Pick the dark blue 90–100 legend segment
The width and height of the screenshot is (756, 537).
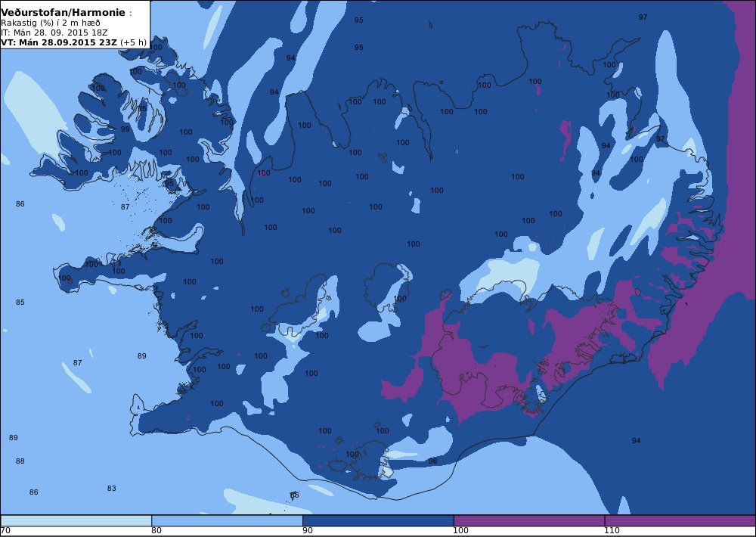tap(378, 520)
